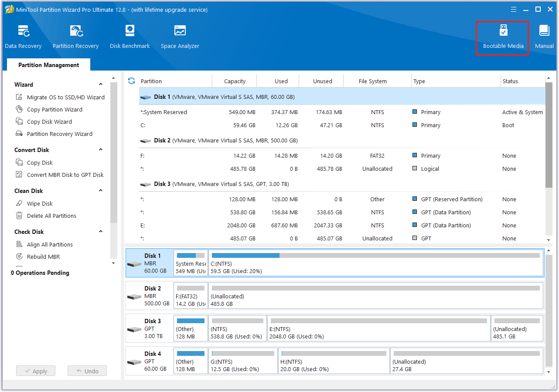Sort by the Status column header
This screenshot has width=559, height=392.
523,81
